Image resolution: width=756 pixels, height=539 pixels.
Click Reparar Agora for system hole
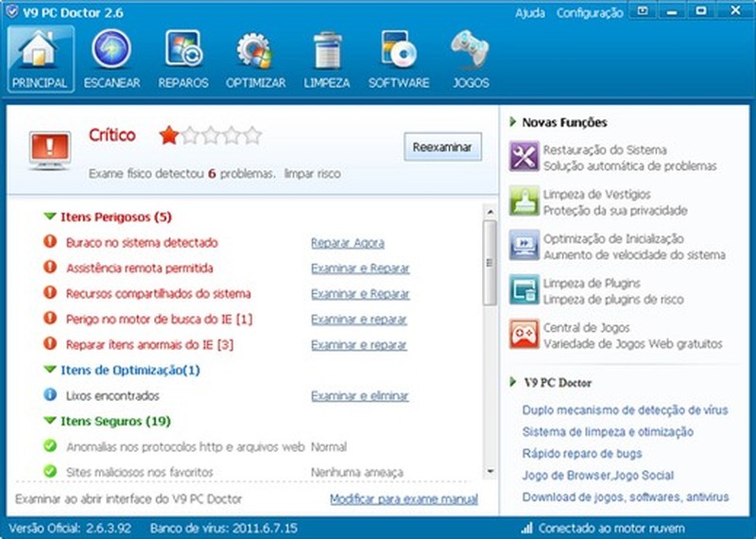[348, 243]
